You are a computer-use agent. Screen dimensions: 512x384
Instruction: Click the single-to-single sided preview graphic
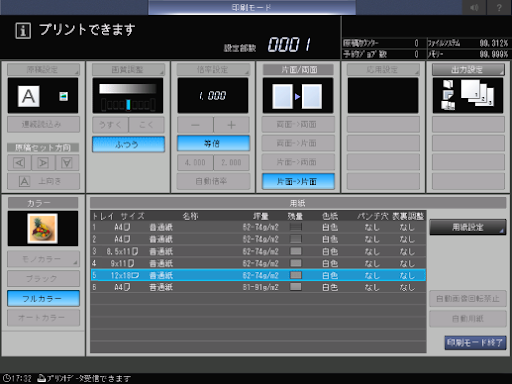[x=298, y=96]
